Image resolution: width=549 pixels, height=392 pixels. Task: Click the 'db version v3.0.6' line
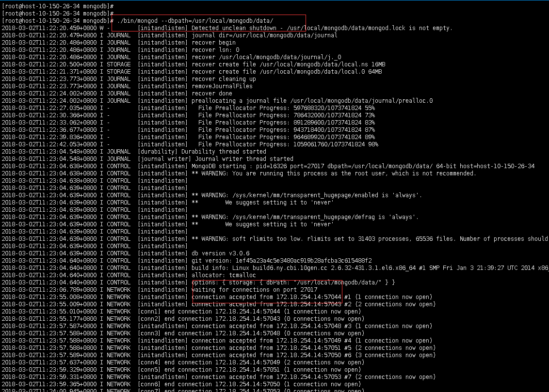125,253
